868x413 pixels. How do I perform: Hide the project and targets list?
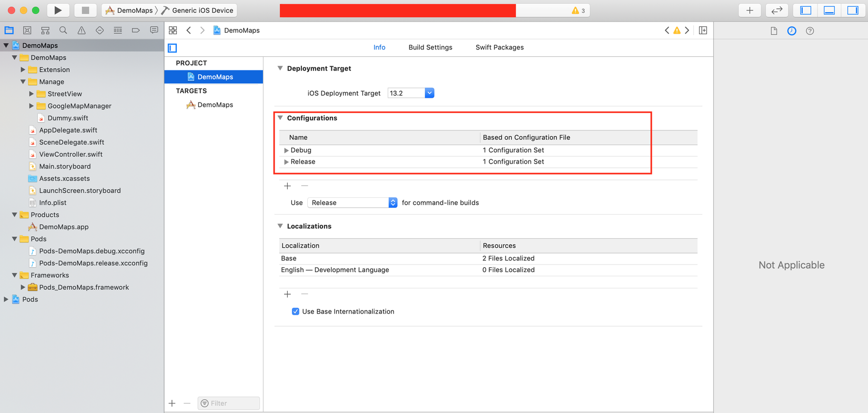(x=173, y=48)
